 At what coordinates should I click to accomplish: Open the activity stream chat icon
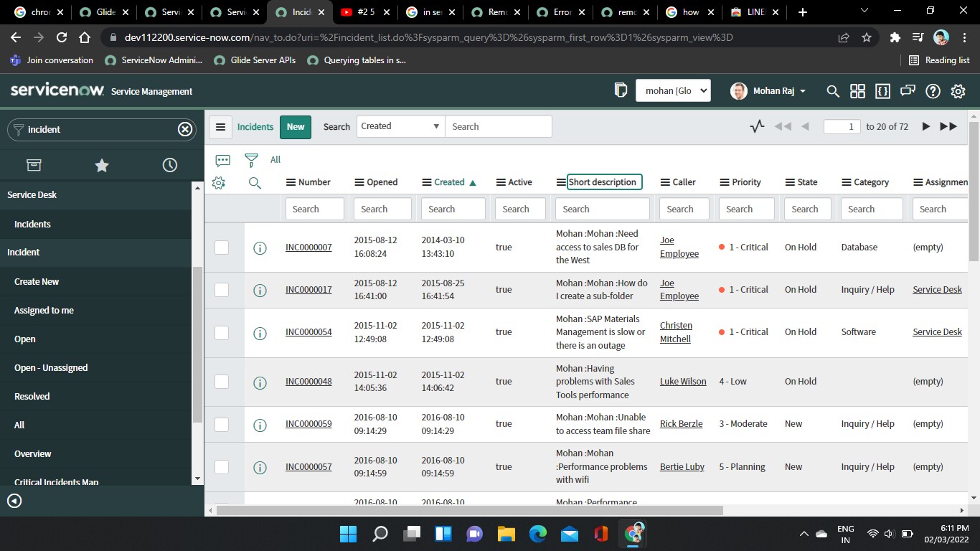[x=222, y=160]
